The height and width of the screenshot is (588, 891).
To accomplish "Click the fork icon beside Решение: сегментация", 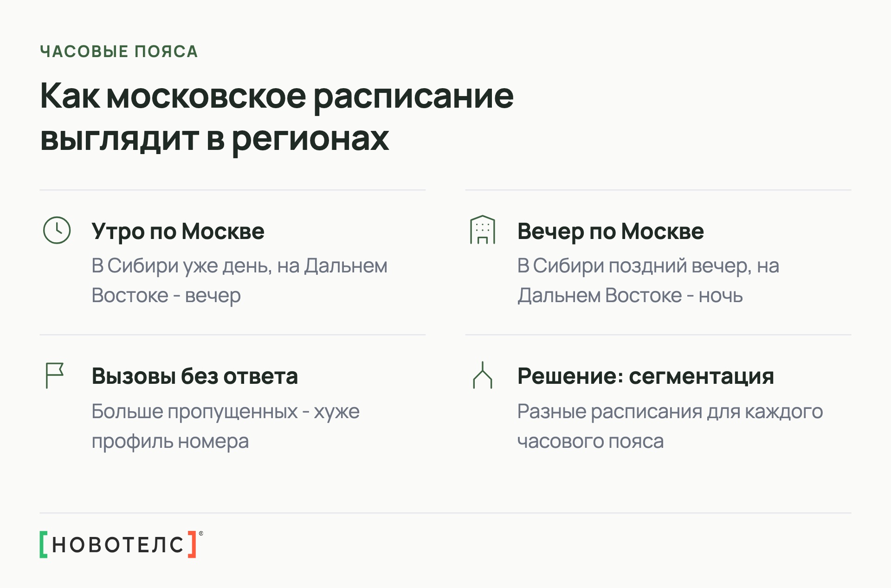I will tap(483, 375).
